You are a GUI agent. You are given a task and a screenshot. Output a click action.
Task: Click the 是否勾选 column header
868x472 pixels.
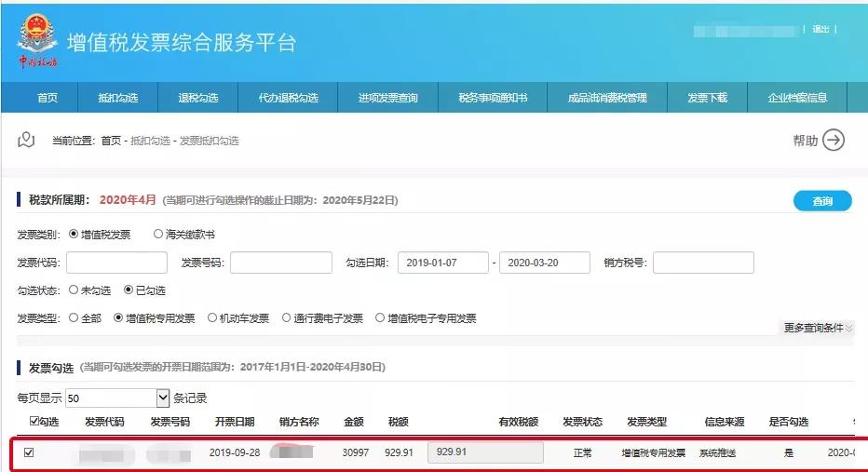point(788,422)
